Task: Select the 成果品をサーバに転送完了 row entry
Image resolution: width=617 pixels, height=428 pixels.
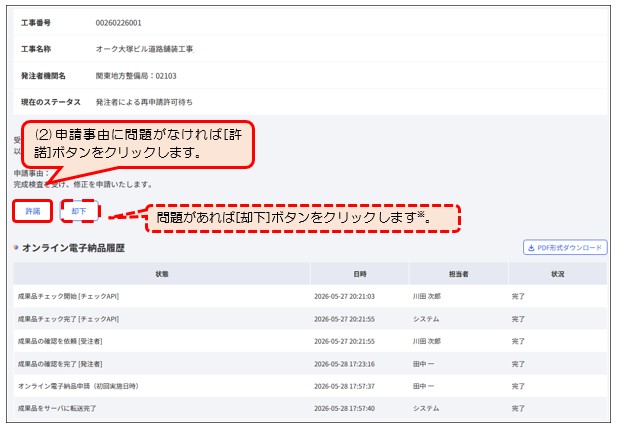Action: point(57,408)
